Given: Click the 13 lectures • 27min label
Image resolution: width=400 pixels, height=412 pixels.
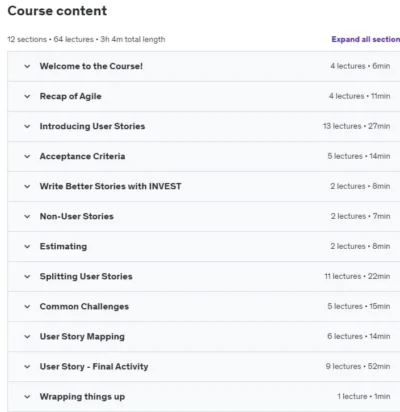Looking at the screenshot, I should [357, 126].
